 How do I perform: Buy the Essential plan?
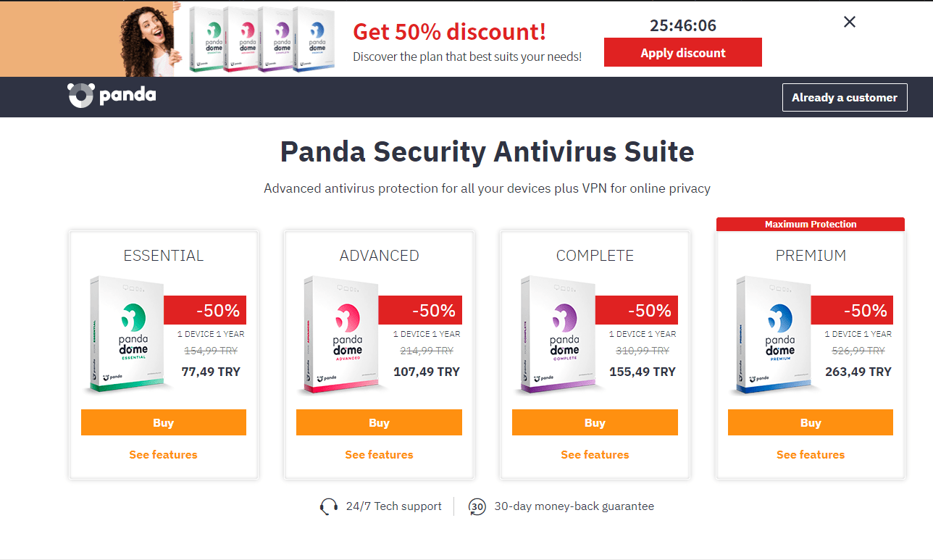tap(164, 422)
